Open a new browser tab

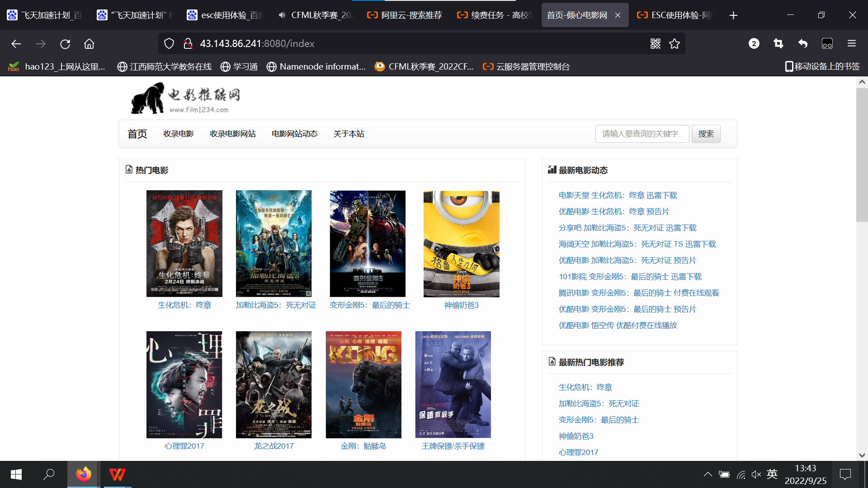point(733,15)
